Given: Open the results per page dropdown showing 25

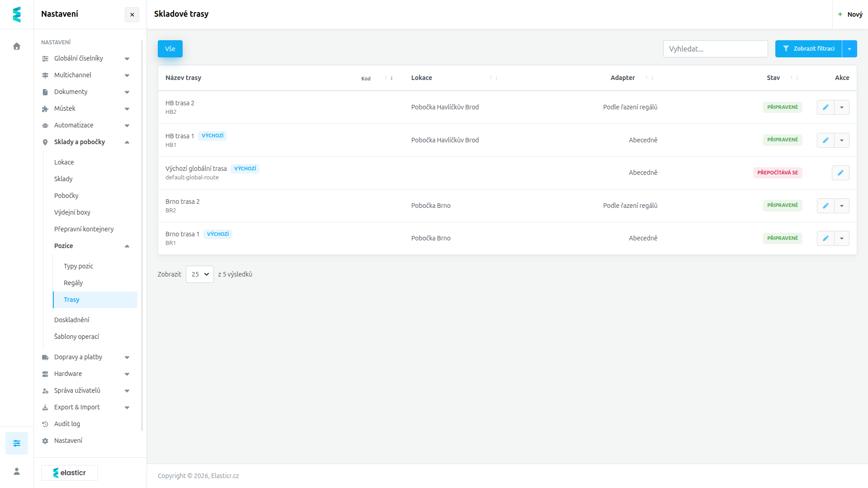Looking at the screenshot, I should coord(200,274).
